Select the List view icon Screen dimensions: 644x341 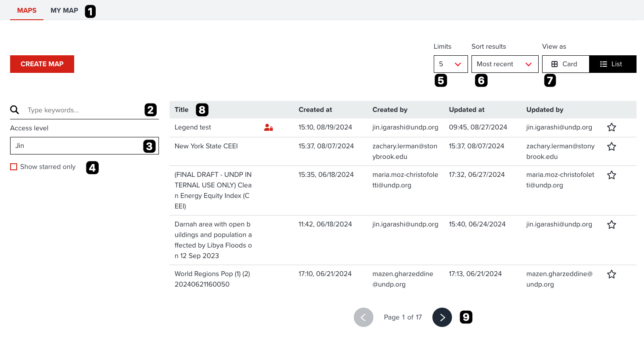pos(612,64)
